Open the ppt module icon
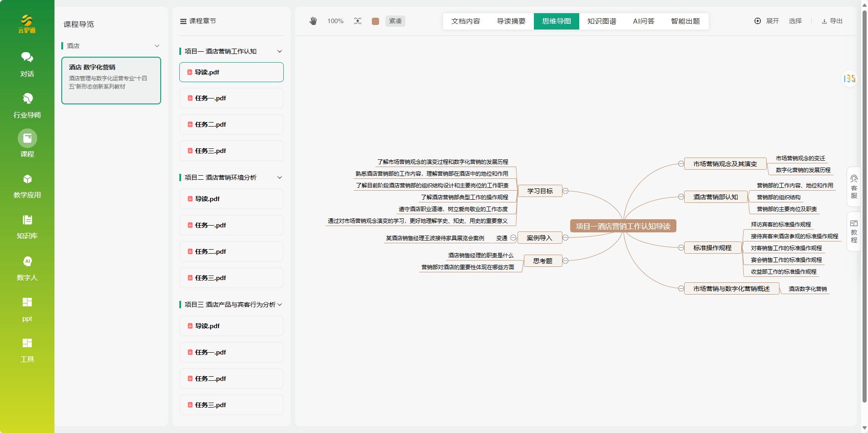The height and width of the screenshot is (433, 868). coord(27,303)
